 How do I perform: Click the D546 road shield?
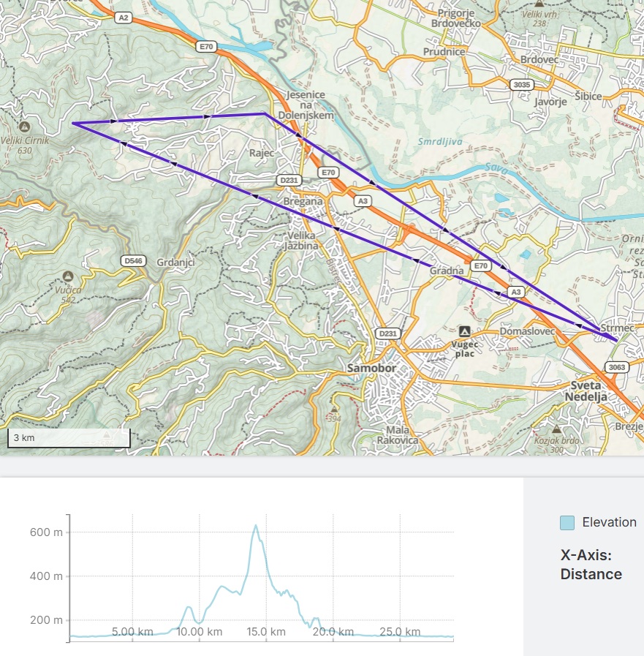(x=134, y=260)
